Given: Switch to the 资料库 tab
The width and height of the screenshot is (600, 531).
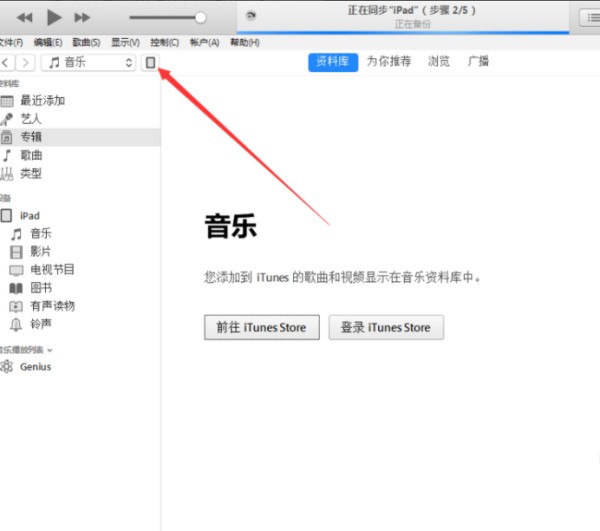Looking at the screenshot, I should [333, 62].
